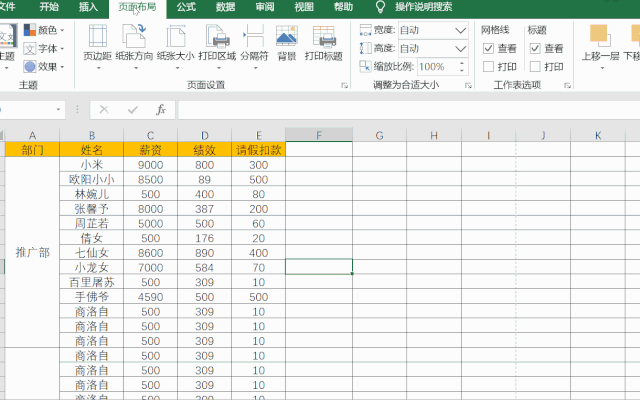
Task: Toggle 网格线 打印 checkbox
Action: (488, 67)
